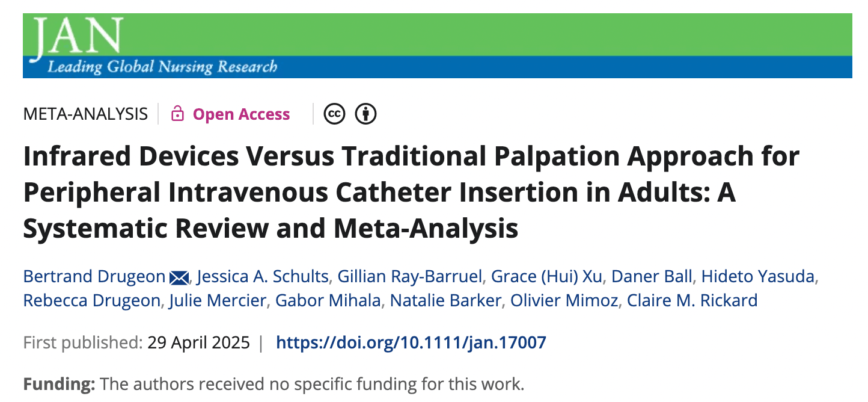The image size is (868, 402).
Task: Select author Olivier Mimoz
Action: (x=564, y=300)
